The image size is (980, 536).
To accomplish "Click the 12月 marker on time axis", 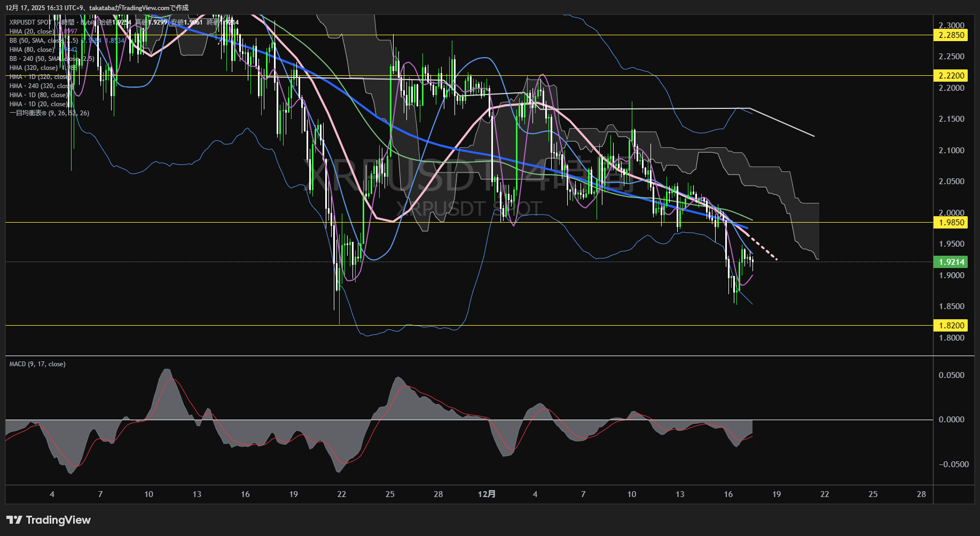I will coord(487,494).
